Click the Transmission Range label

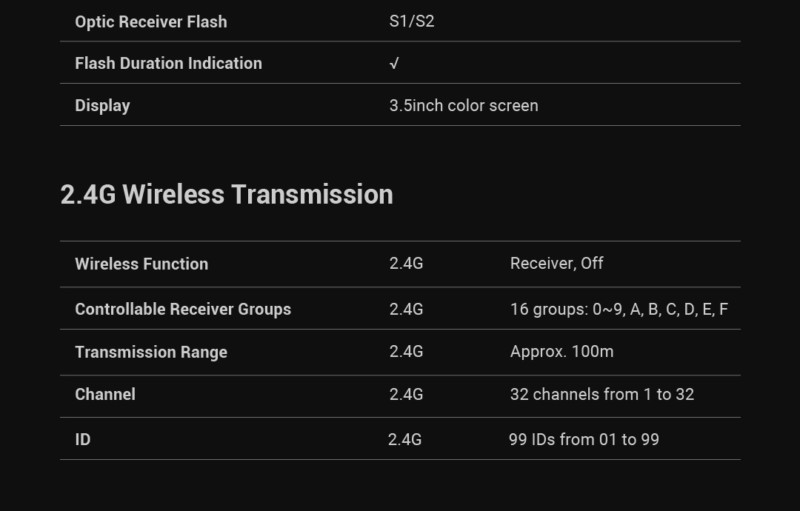(x=151, y=352)
